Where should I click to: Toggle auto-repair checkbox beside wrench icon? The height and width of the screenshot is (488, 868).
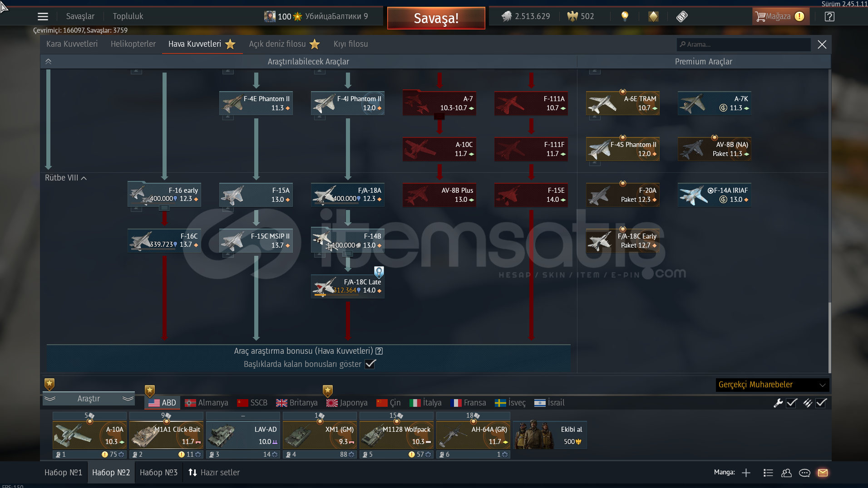[x=792, y=403]
